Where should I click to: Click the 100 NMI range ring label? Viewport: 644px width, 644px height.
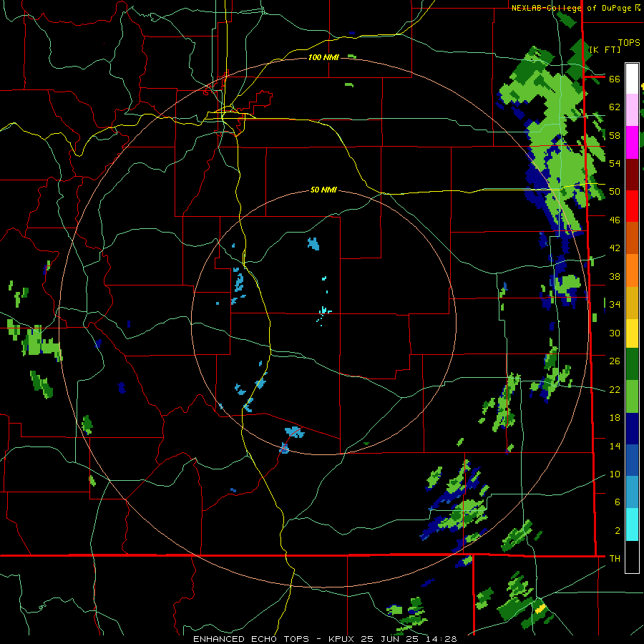[x=323, y=57]
